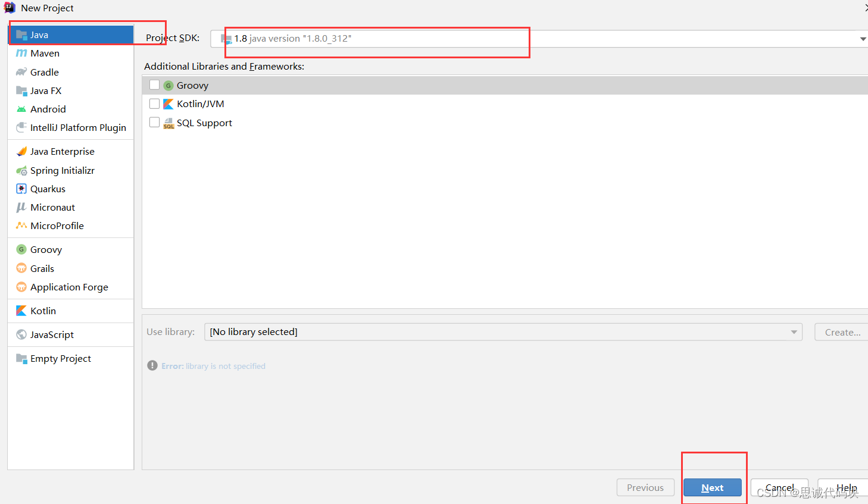Select Gradle in the project types list

(70, 72)
